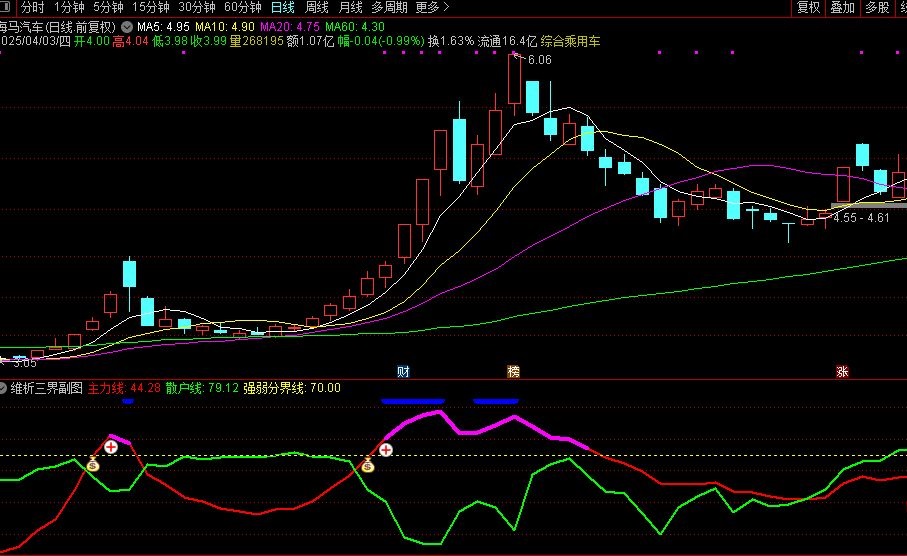
Task: Click the MA10: 4.90 label
Action: coord(224,27)
